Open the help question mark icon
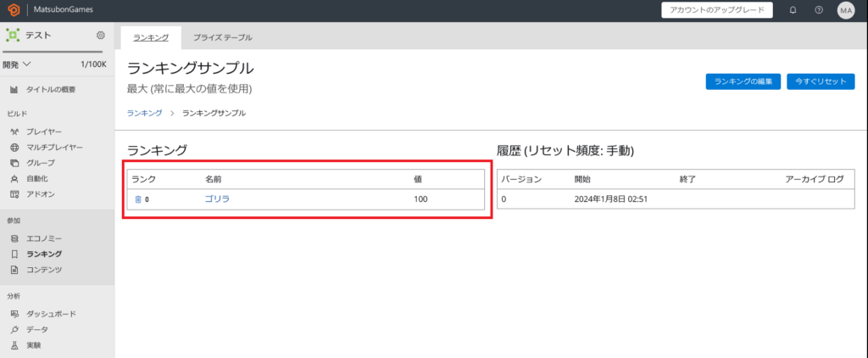 coord(819,10)
